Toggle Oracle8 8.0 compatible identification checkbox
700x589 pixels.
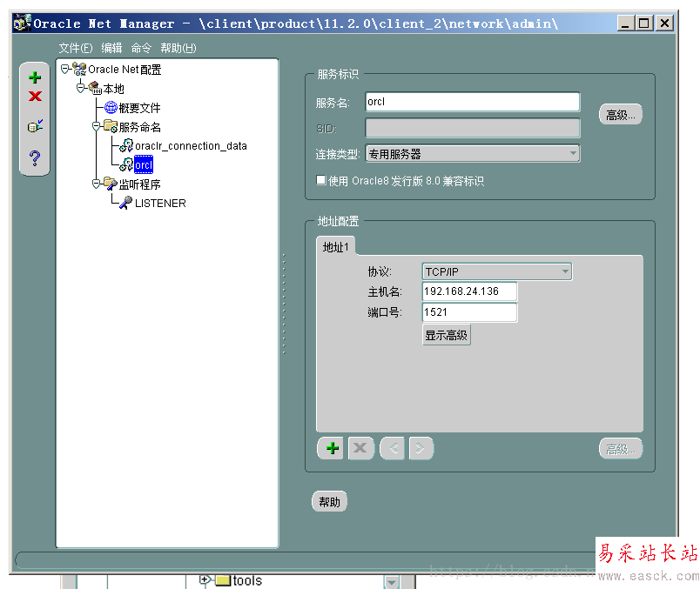point(321,180)
